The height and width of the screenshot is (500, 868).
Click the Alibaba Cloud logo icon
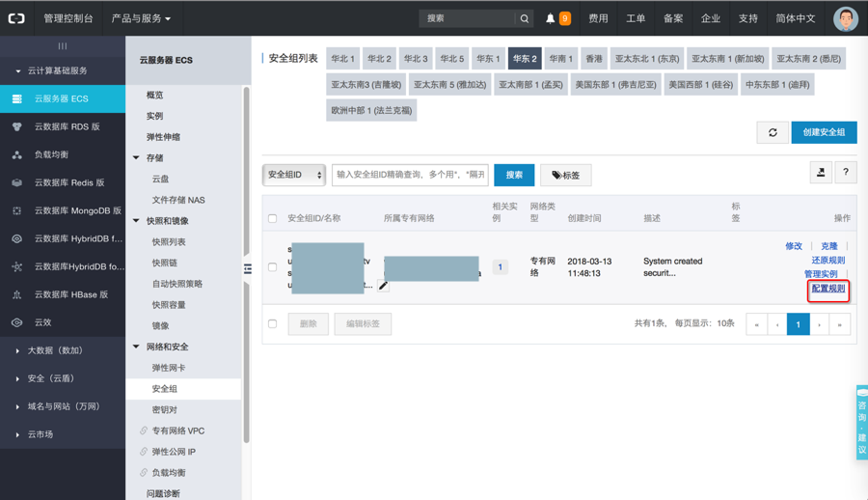point(16,18)
